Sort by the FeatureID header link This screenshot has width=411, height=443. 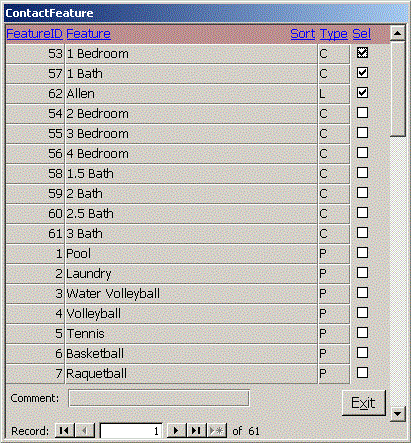coord(34,34)
